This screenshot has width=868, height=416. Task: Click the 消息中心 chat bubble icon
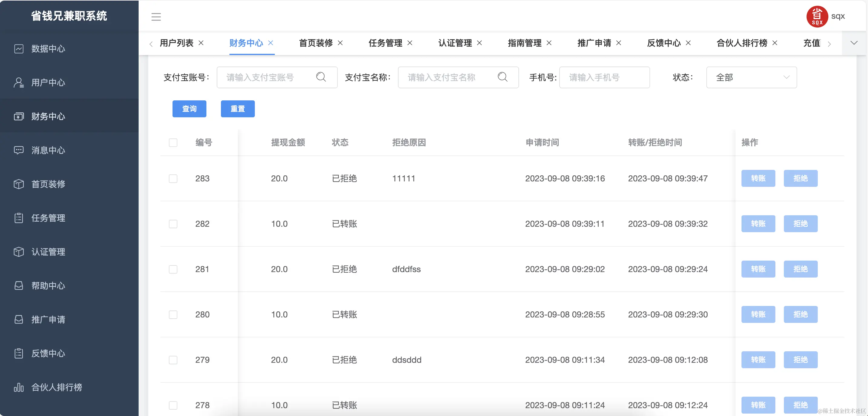coord(19,150)
